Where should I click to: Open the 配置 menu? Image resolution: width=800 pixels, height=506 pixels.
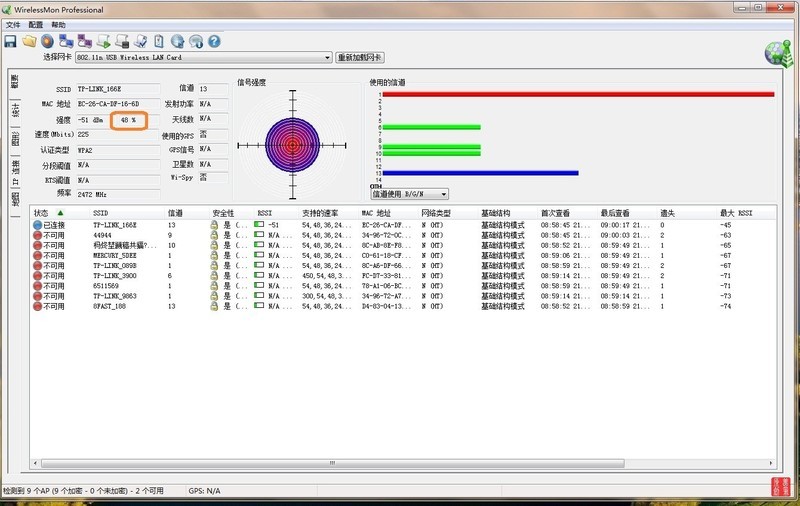pos(36,24)
